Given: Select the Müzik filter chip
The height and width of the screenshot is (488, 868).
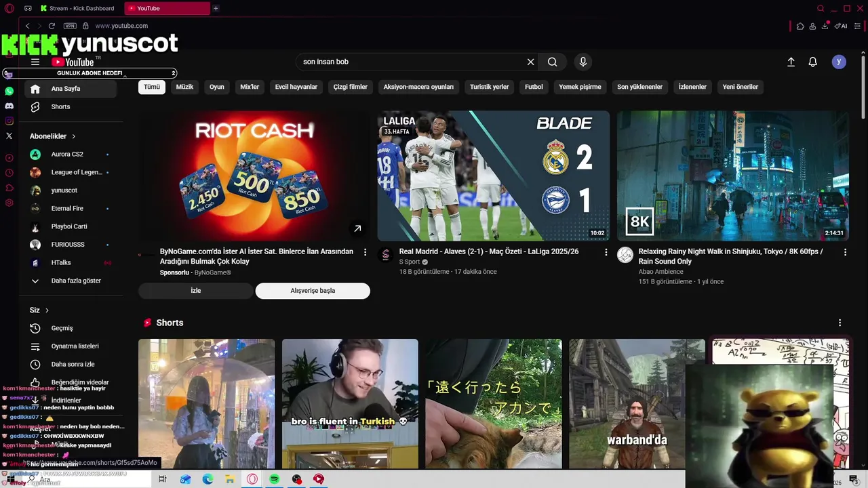Looking at the screenshot, I should click(x=184, y=87).
